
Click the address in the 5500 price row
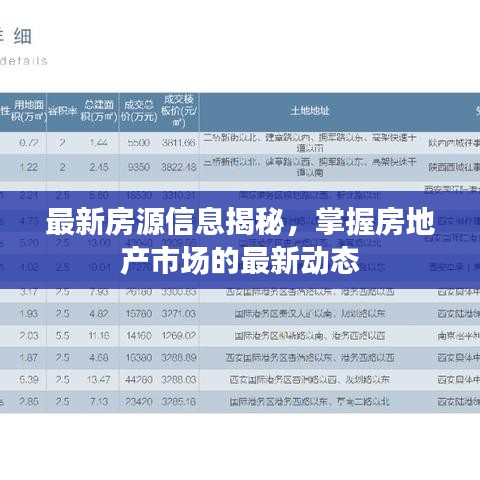(310, 143)
